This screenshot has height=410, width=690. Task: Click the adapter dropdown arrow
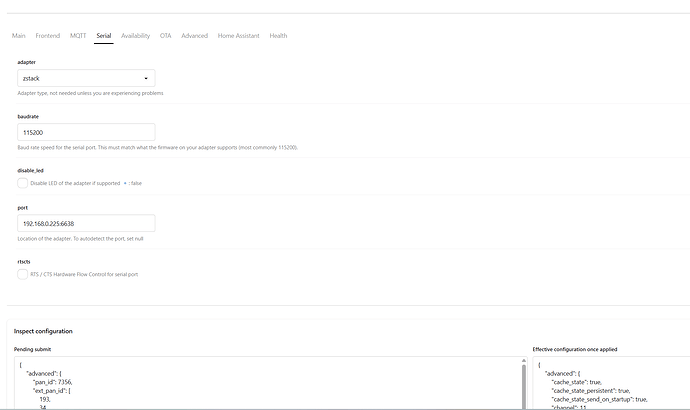coord(146,79)
